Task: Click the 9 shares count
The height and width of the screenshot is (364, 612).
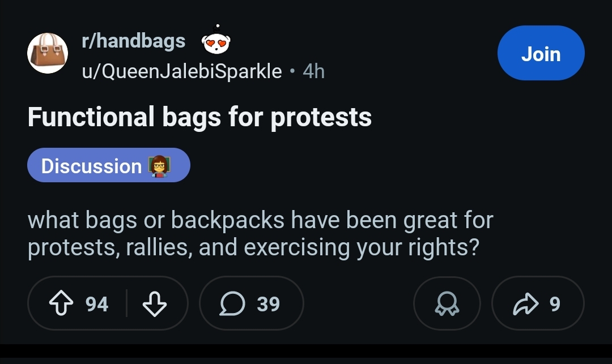Action: (555, 304)
